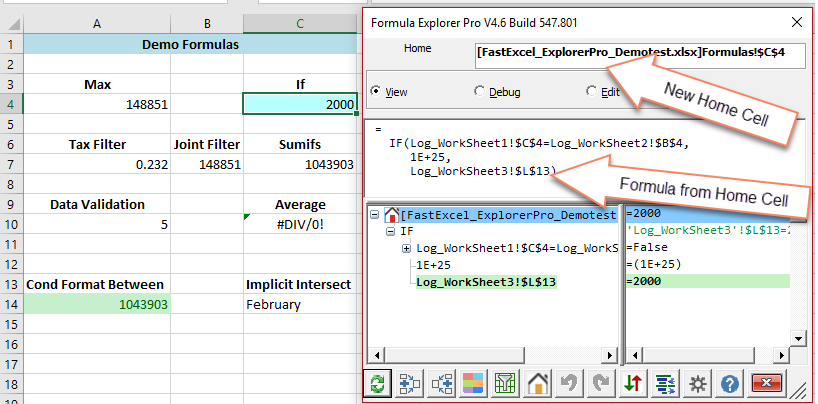Image resolution: width=818 pixels, height=404 pixels.
Task: Click the house icon at tree root node
Action: pyautogui.click(x=391, y=215)
